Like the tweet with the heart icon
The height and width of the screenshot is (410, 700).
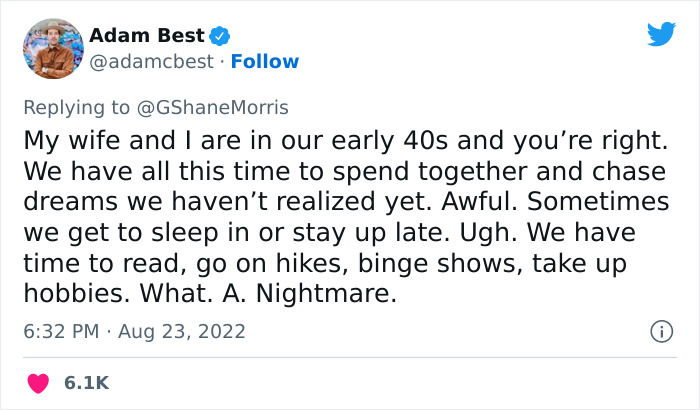pyautogui.click(x=39, y=382)
